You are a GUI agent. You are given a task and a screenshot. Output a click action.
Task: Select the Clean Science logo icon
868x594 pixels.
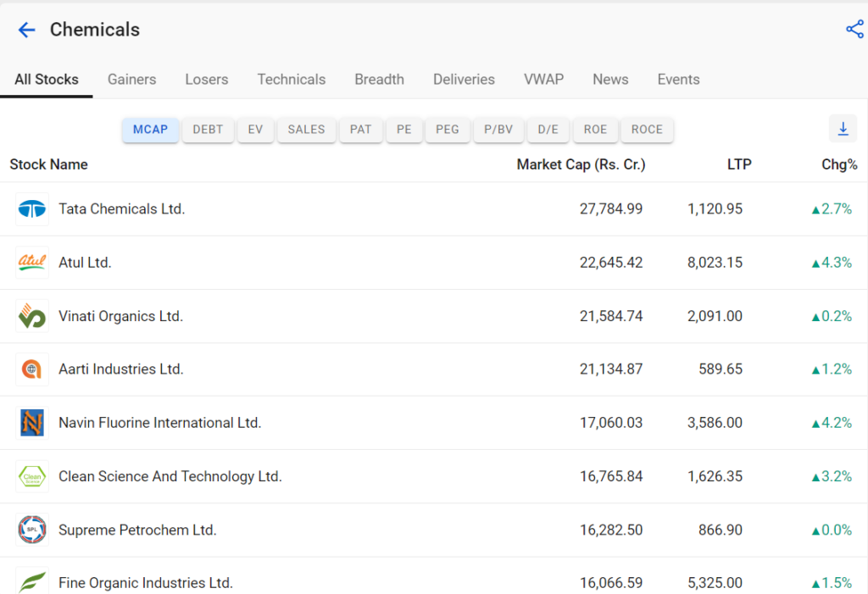coord(32,476)
